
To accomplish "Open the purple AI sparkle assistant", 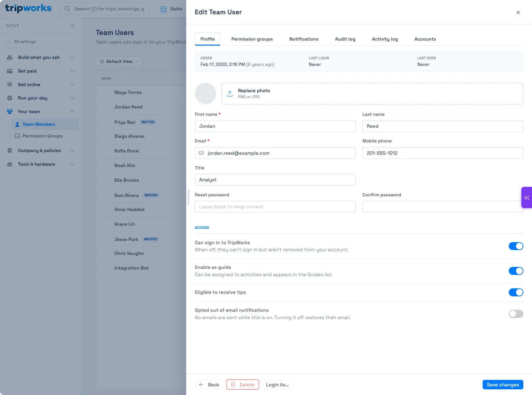I will [527, 198].
